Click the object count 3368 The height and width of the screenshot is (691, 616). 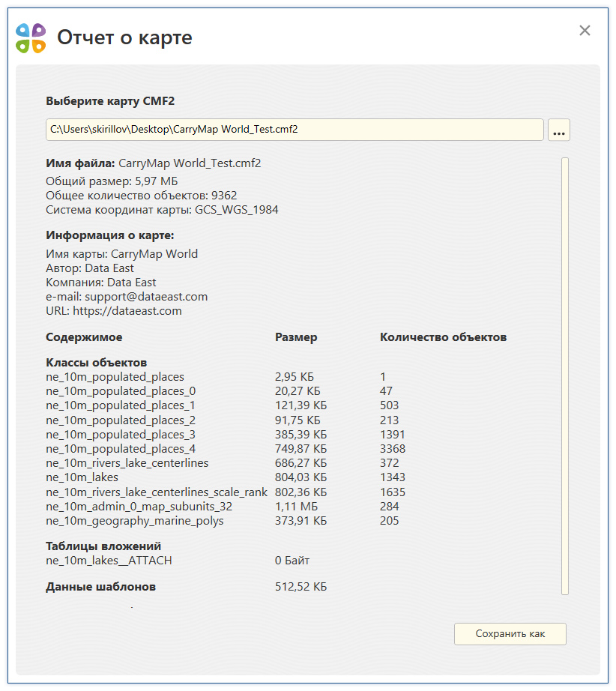(393, 449)
